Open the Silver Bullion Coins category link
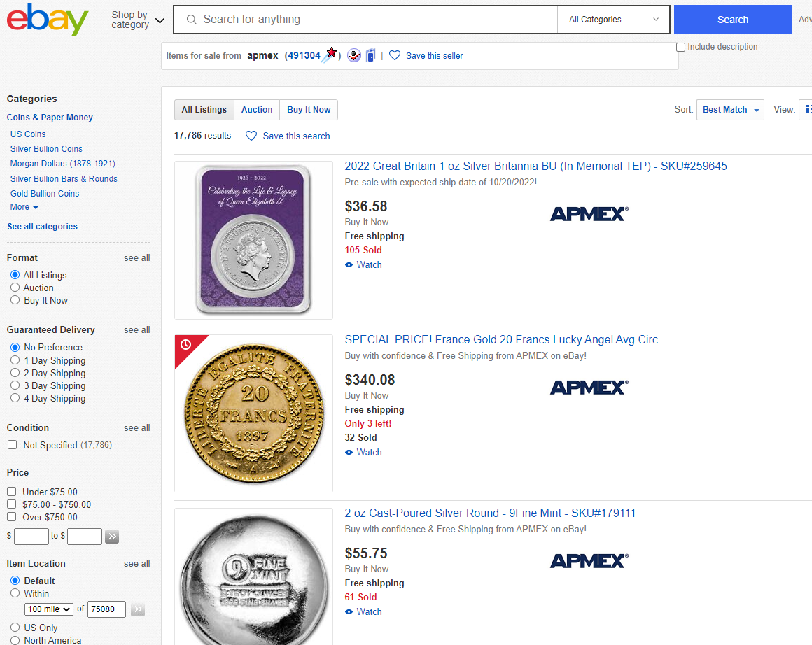The image size is (812, 645). 46,149
